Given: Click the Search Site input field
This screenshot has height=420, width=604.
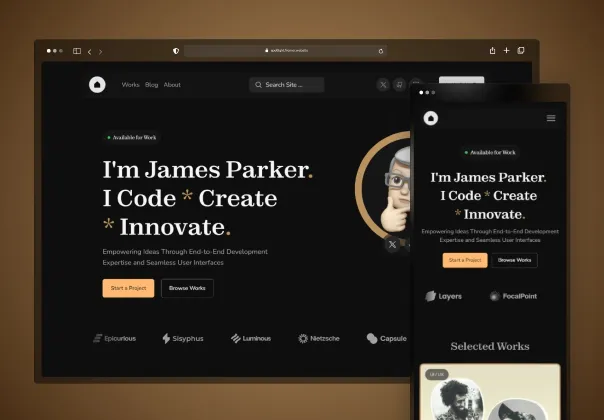Looking at the screenshot, I should (x=287, y=85).
